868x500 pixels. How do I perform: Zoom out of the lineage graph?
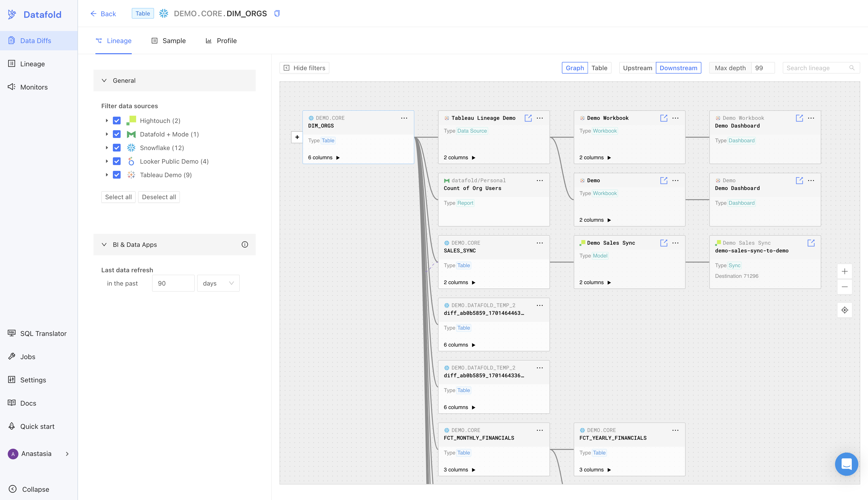coord(845,287)
